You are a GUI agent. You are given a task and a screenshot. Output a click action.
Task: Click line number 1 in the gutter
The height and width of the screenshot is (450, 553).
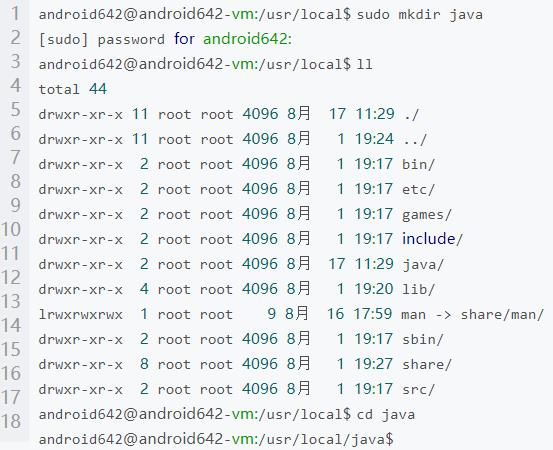[x=15, y=14]
